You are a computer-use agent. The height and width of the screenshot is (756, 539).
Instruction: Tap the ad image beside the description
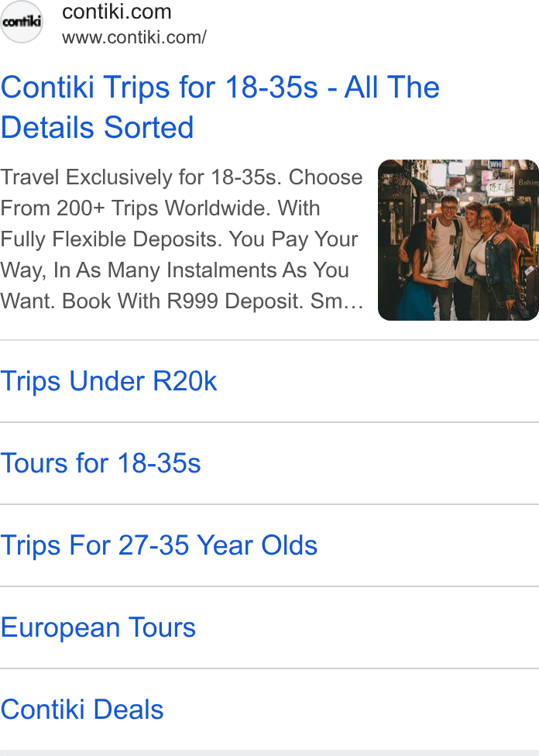[458, 240]
